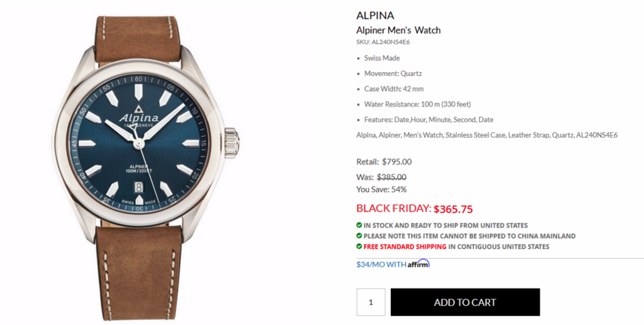Click the black Add to Cart button

(465, 302)
